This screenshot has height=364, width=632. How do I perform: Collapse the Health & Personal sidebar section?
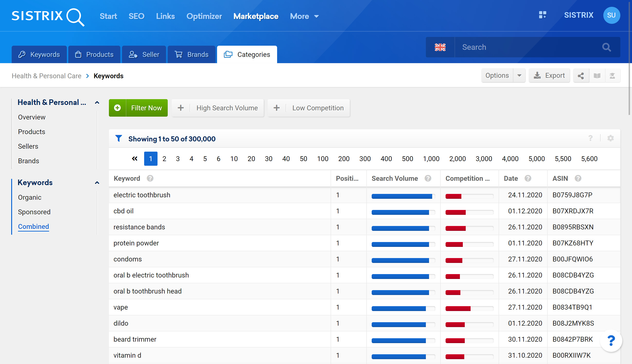(97, 103)
